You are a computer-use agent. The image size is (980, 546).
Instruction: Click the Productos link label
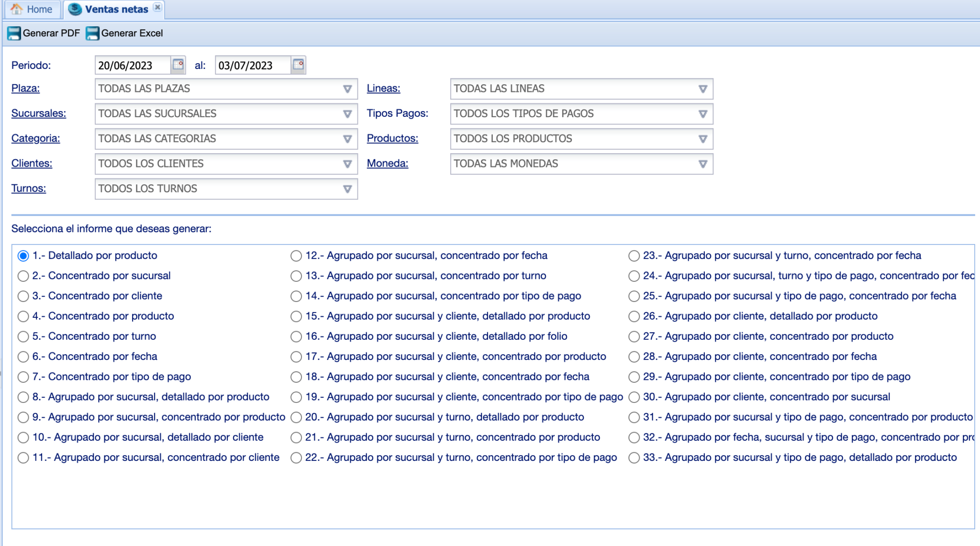pos(392,138)
